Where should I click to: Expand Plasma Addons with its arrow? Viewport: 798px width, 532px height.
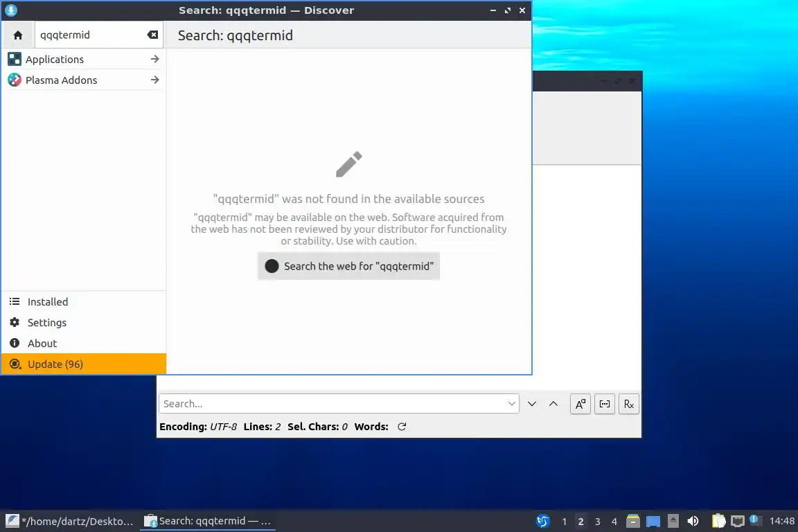[154, 80]
